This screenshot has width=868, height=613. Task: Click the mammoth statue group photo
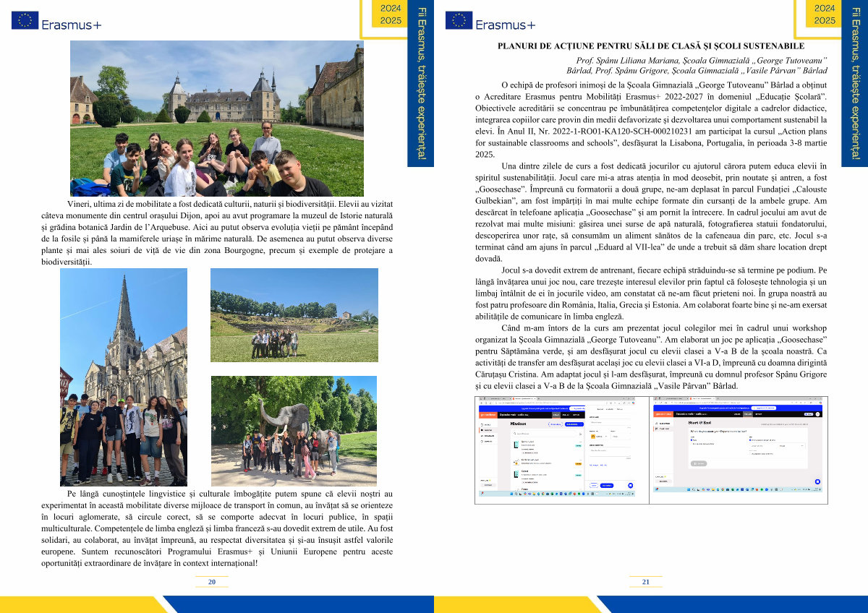click(294, 430)
